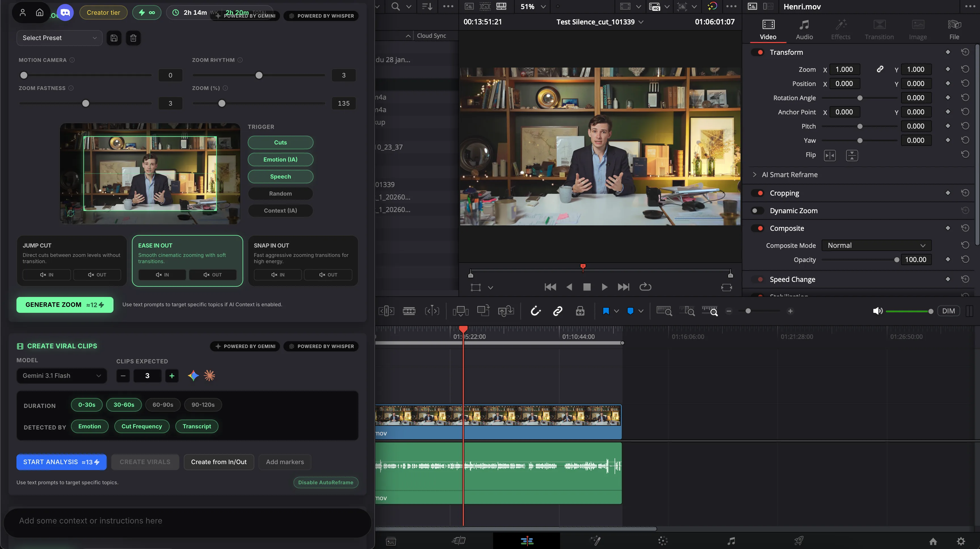This screenshot has width=980, height=549.
Task: Save the current preset
Action: point(114,38)
